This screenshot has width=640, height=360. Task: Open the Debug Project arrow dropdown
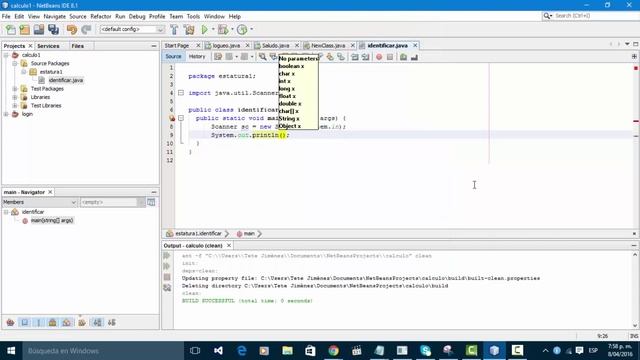pos(232,29)
